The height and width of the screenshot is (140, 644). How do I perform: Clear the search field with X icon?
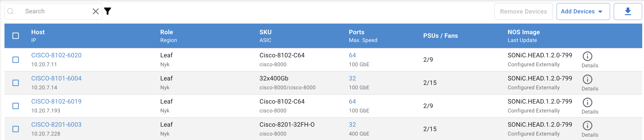96,11
